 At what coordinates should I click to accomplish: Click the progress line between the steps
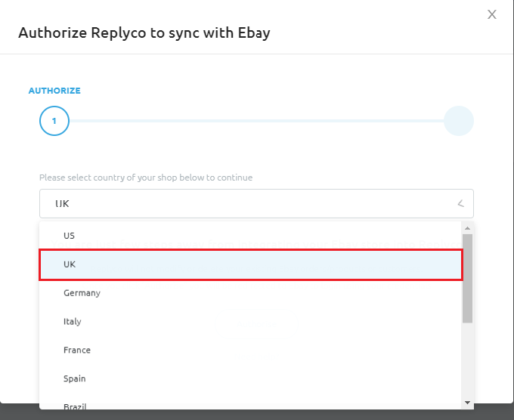coord(255,121)
